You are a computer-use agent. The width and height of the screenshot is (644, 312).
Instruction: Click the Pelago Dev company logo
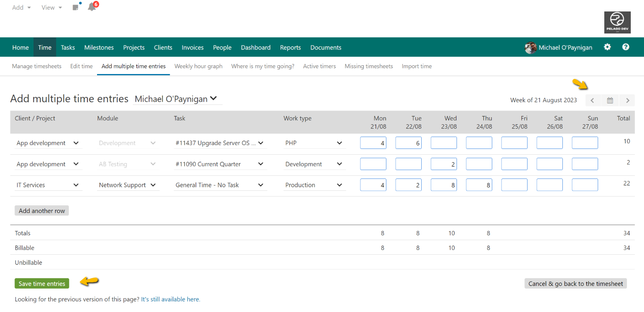pos(617,22)
